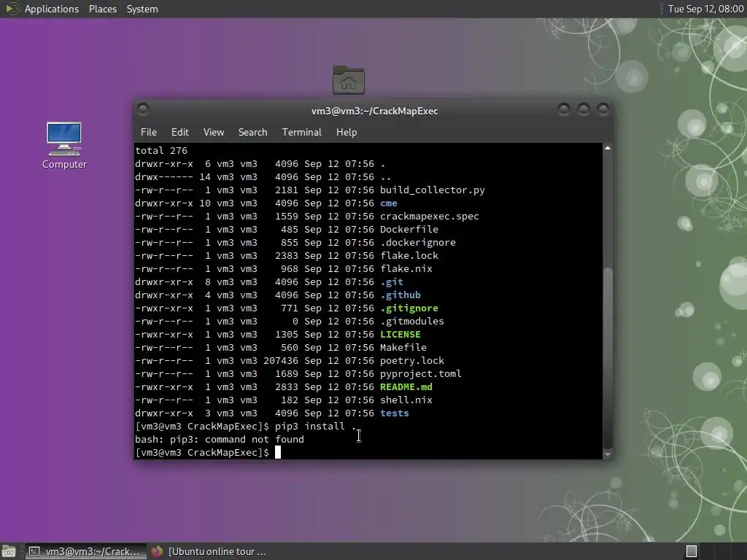Open the Terminal menu in menubar
This screenshot has height=560, width=747.
click(301, 133)
